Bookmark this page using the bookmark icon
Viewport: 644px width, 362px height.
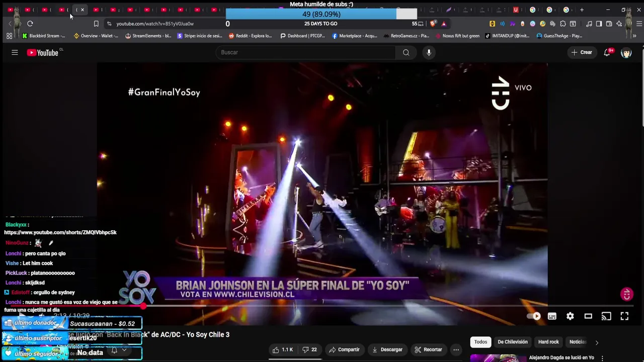coord(96,24)
